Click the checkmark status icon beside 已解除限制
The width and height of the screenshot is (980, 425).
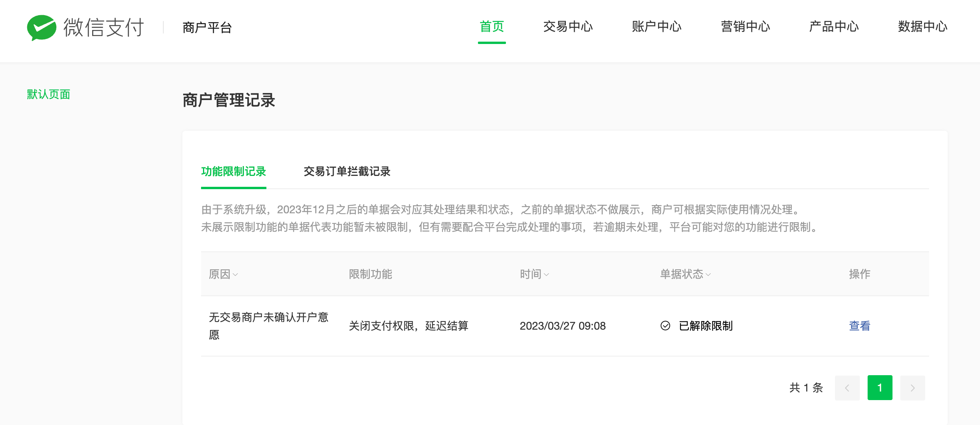(x=665, y=326)
